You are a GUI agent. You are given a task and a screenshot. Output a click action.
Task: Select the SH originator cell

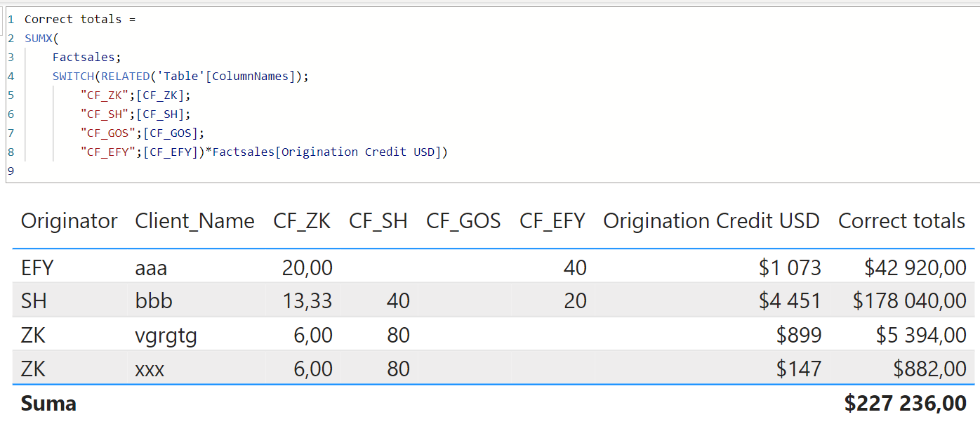[34, 301]
